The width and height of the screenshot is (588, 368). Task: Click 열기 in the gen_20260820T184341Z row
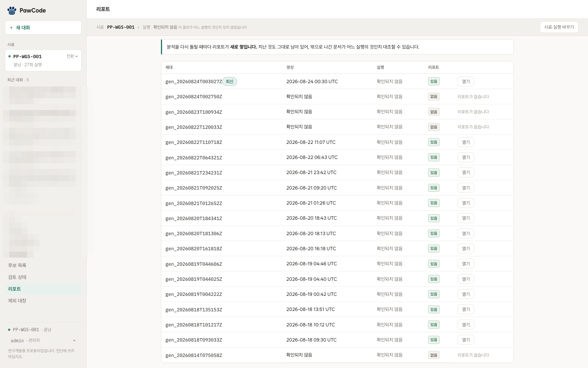[466, 218]
